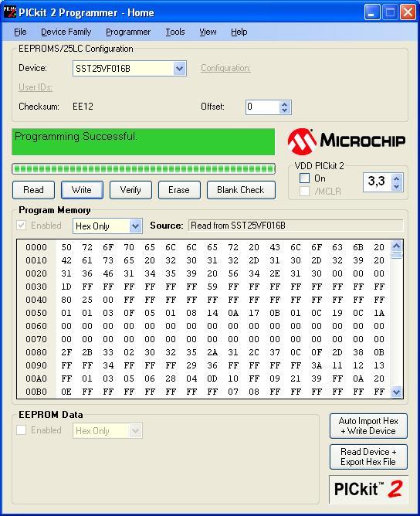Click memory address row 0000

pos(36,247)
